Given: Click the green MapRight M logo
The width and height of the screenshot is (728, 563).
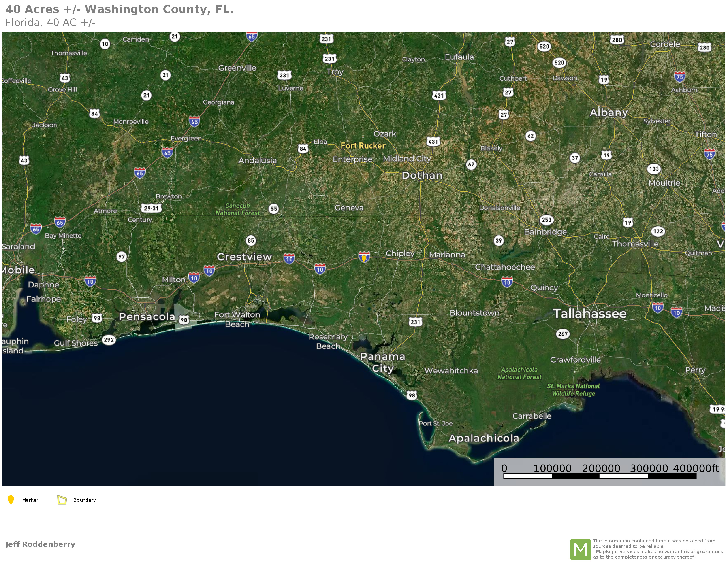Looking at the screenshot, I should pyautogui.click(x=580, y=549).
